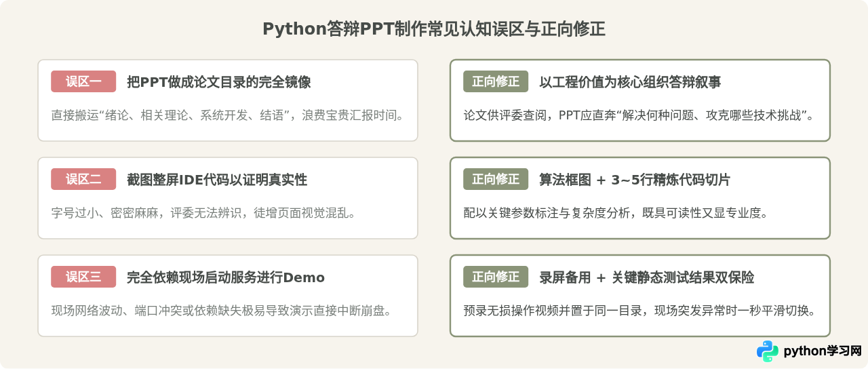Click the python学习网 label

point(822,351)
